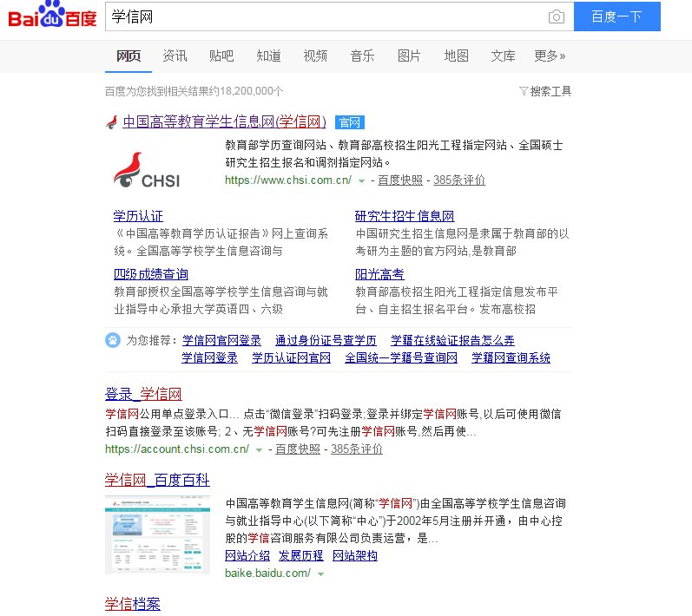
Task: Open the 研究生招生信息网 sublink
Action: click(405, 216)
